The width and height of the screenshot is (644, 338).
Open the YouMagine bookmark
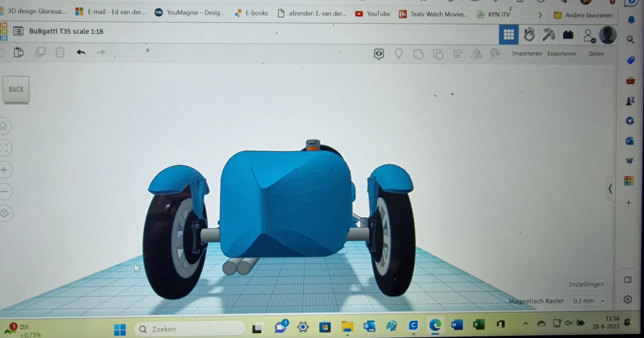tap(190, 12)
